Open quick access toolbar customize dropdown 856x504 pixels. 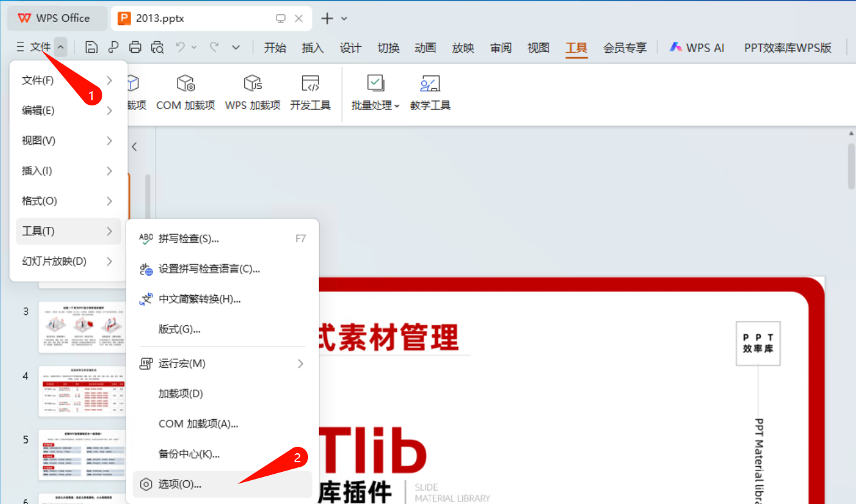235,47
